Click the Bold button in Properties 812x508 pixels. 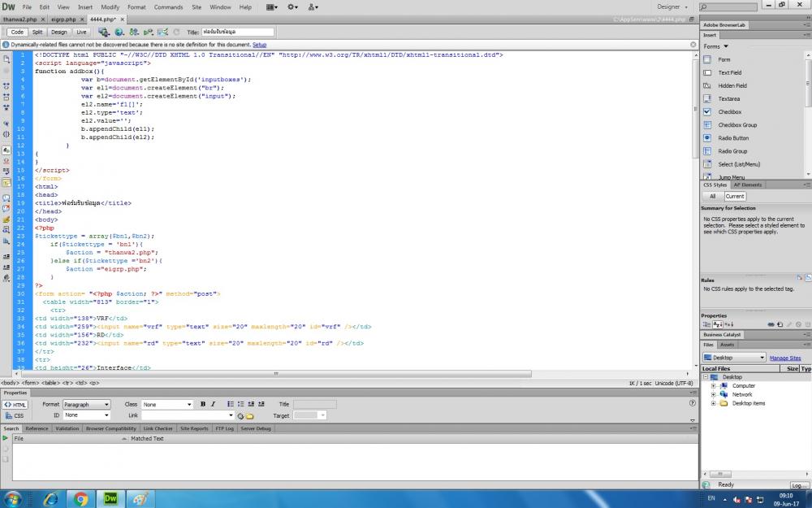coord(203,404)
